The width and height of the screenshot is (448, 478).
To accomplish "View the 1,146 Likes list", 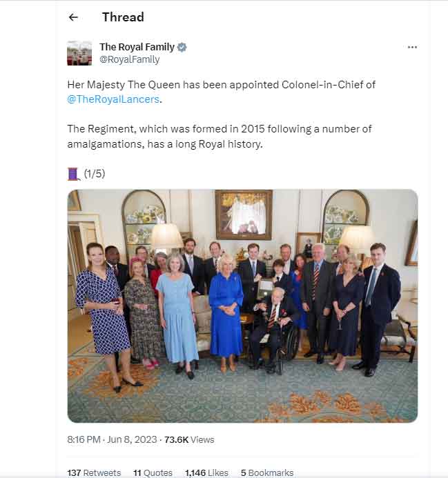I will (x=206, y=472).
